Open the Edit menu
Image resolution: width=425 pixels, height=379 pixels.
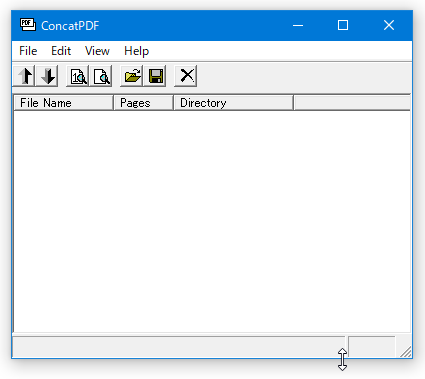click(x=61, y=51)
